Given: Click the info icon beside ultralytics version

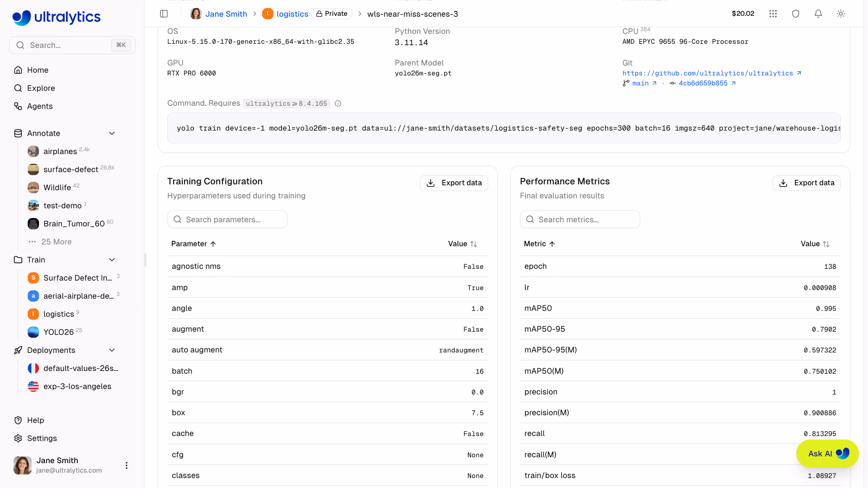Looking at the screenshot, I should (338, 103).
